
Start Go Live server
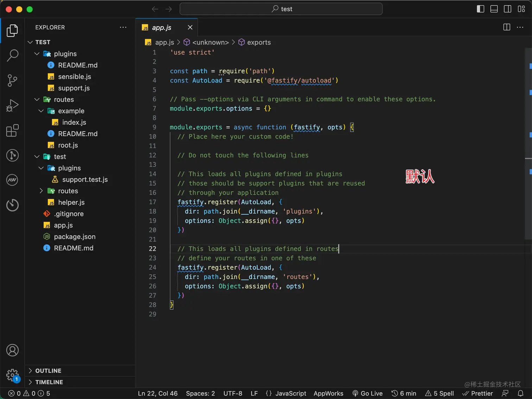[x=367, y=393]
